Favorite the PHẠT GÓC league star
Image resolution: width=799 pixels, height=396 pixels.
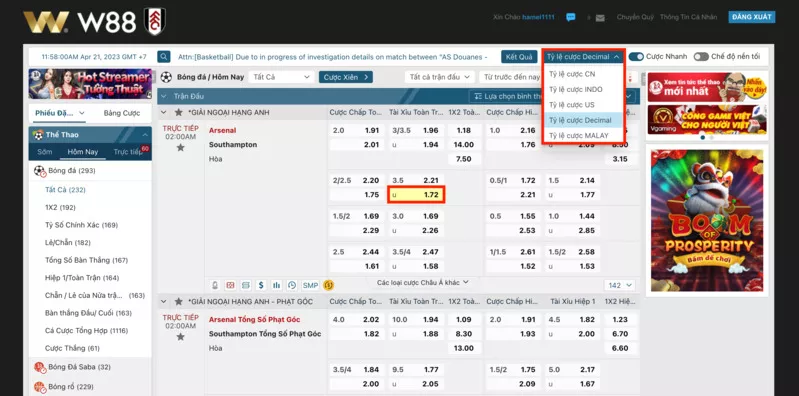tap(178, 302)
